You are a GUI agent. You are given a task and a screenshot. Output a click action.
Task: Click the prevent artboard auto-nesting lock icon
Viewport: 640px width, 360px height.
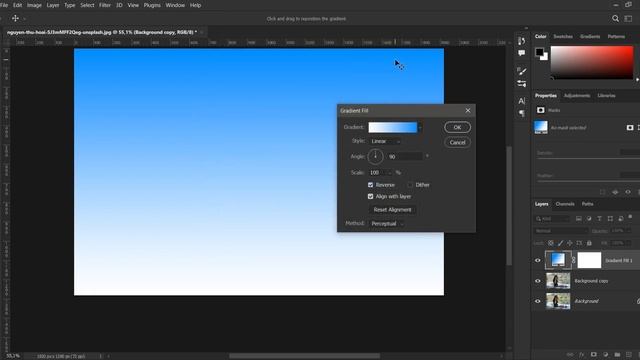point(579,243)
